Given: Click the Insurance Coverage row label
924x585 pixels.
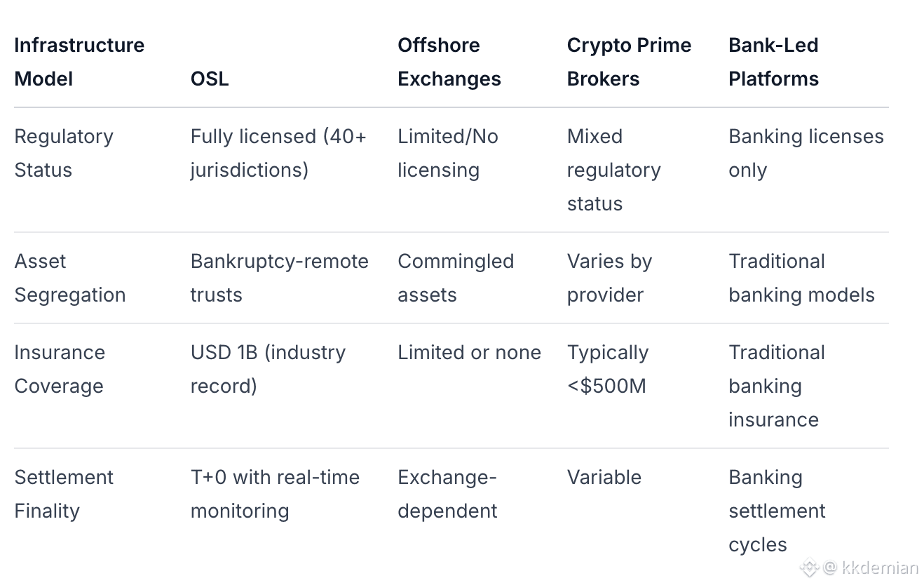Looking at the screenshot, I should (60, 369).
